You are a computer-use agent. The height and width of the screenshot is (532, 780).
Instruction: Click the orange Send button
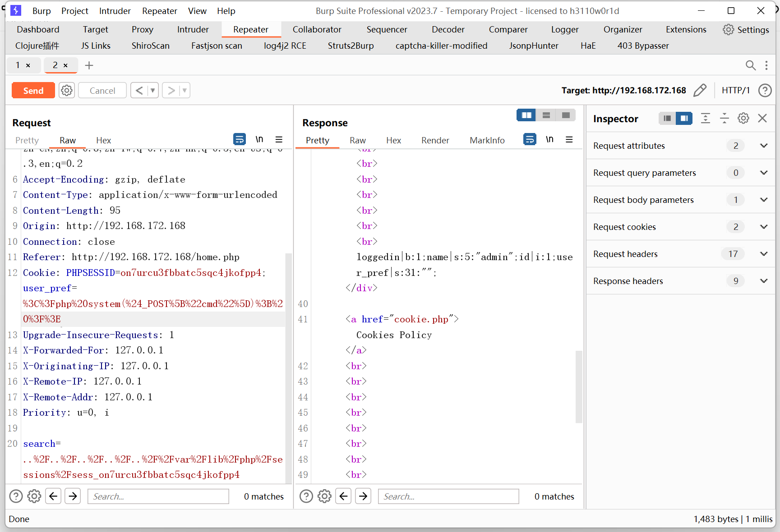pyautogui.click(x=33, y=91)
